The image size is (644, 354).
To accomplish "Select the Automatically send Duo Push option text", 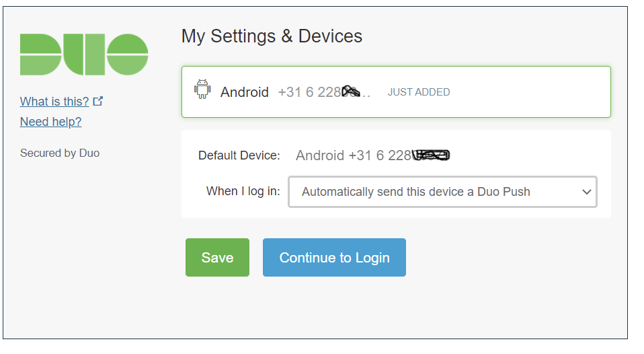I will pyautogui.click(x=416, y=192).
